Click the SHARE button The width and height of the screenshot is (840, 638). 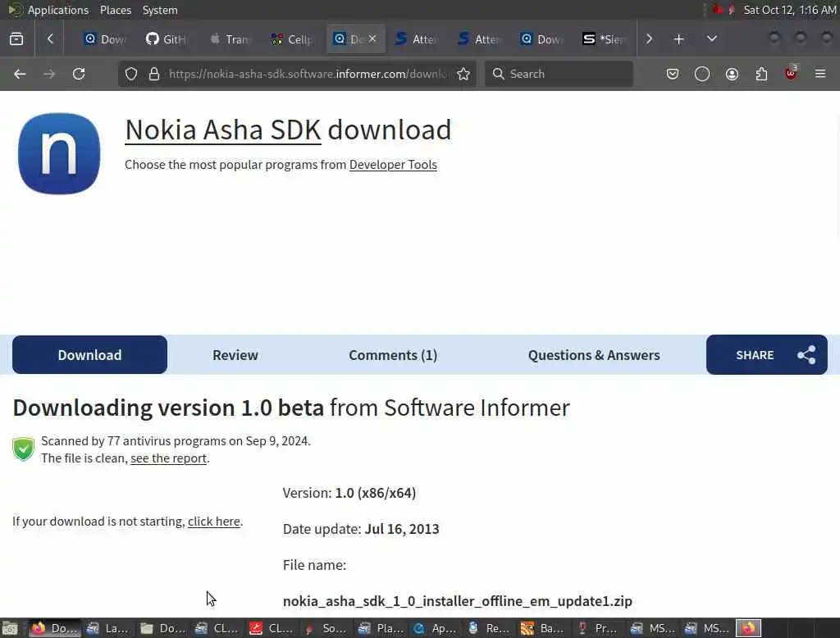(x=767, y=354)
